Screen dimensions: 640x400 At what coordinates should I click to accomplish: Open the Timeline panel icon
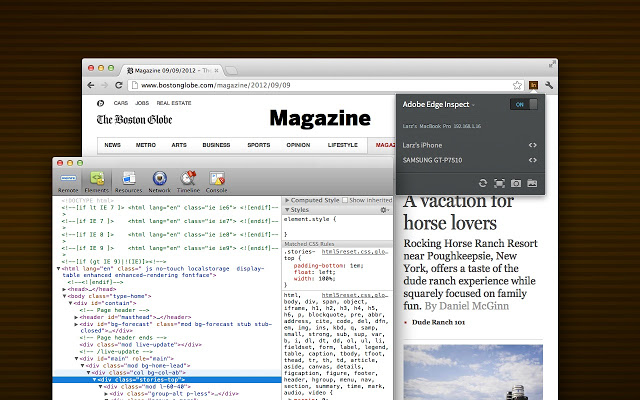[x=188, y=182]
